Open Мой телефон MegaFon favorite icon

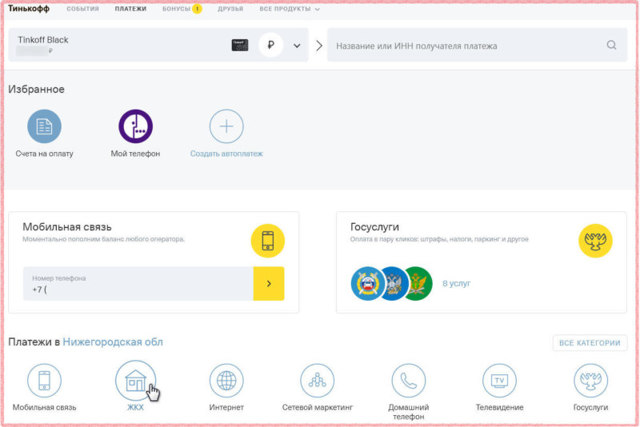pyautogui.click(x=136, y=126)
